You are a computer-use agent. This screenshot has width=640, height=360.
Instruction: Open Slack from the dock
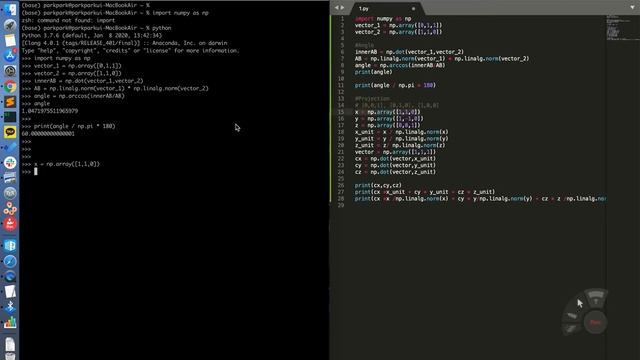pos(10,163)
